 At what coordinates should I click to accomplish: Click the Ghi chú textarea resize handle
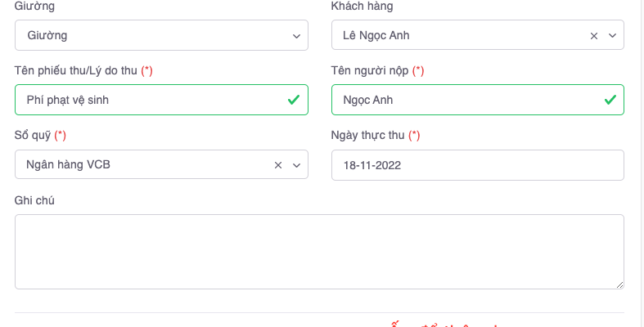pos(619,284)
